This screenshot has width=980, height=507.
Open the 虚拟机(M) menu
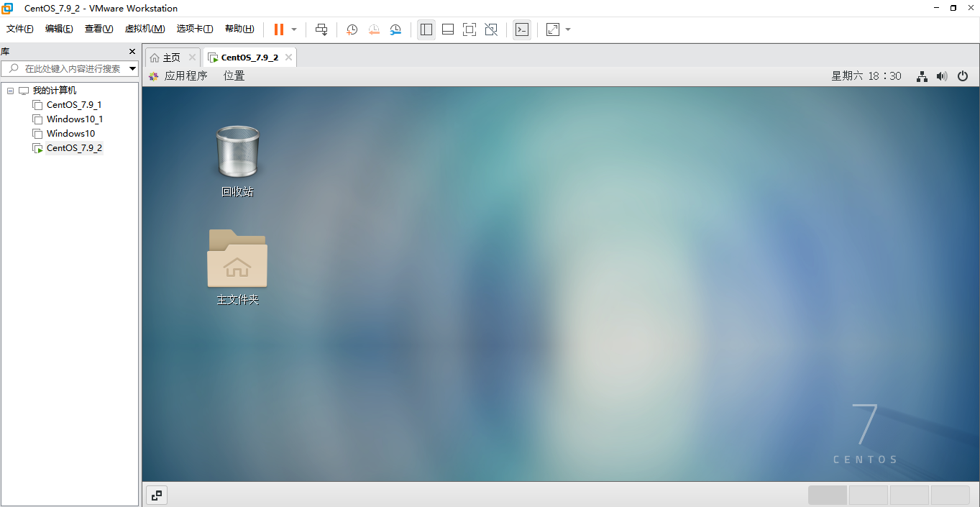145,29
